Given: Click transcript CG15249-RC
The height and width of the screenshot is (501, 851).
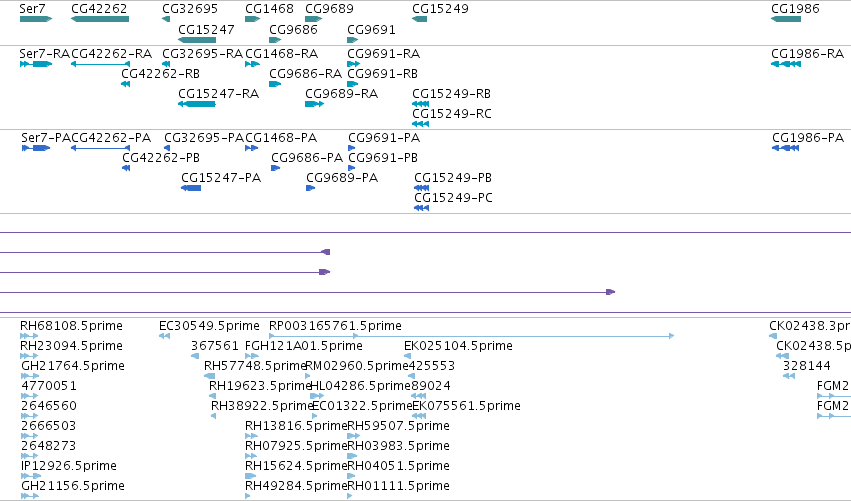Looking at the screenshot, I should 421,124.
